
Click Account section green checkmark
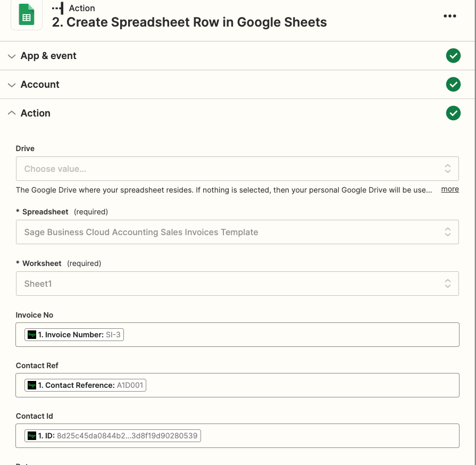click(453, 85)
